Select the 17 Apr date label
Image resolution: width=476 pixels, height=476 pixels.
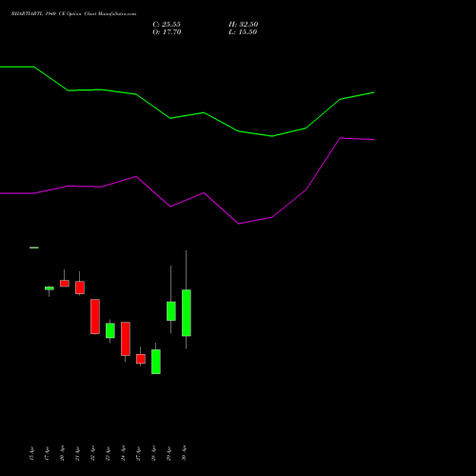pyautogui.click(x=47, y=453)
